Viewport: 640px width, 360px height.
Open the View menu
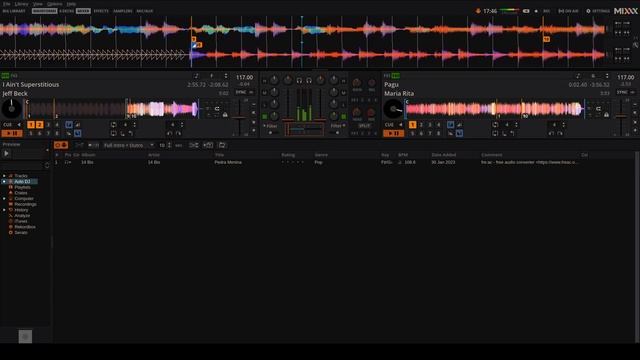point(38,4)
